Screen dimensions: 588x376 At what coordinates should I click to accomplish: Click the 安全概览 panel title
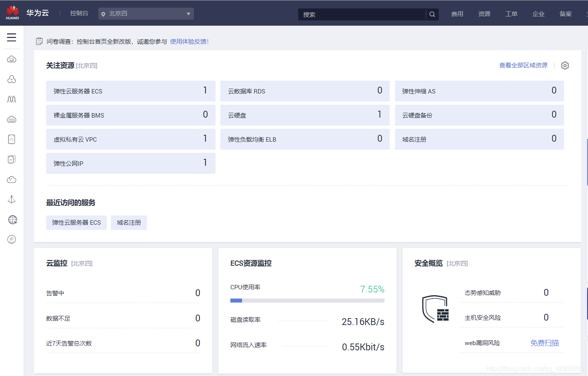click(x=428, y=263)
